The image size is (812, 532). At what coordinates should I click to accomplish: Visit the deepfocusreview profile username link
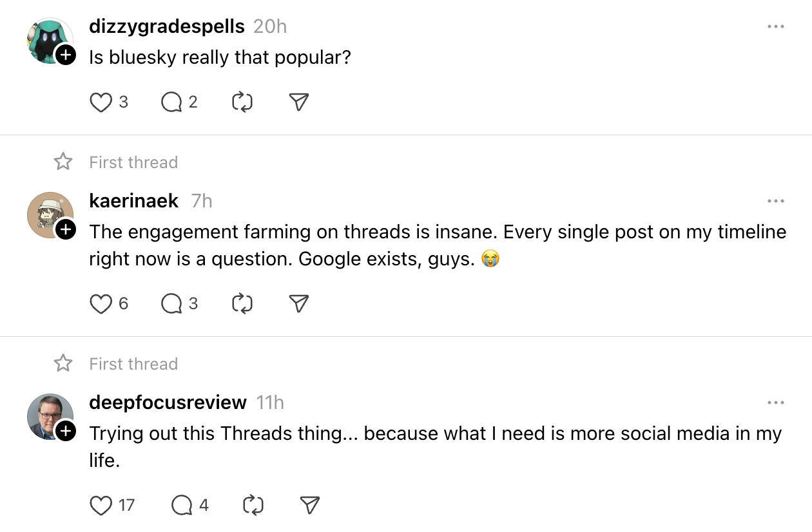pyautogui.click(x=168, y=403)
